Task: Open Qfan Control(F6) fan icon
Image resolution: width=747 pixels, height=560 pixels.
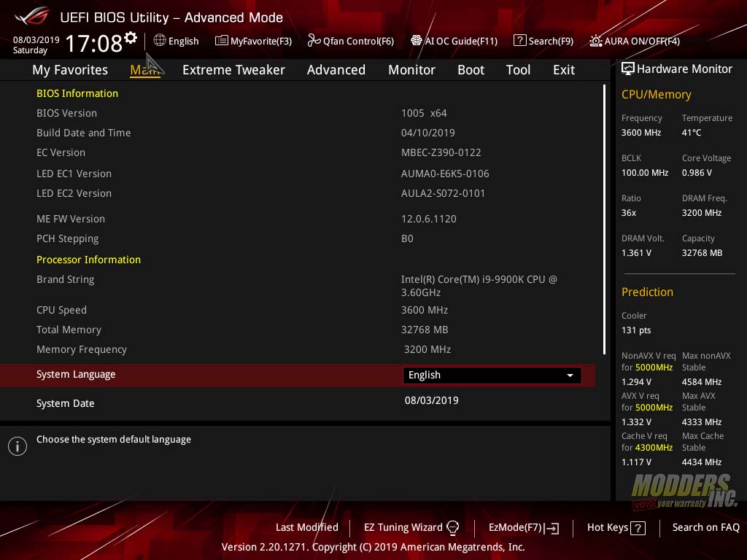Action: click(314, 41)
